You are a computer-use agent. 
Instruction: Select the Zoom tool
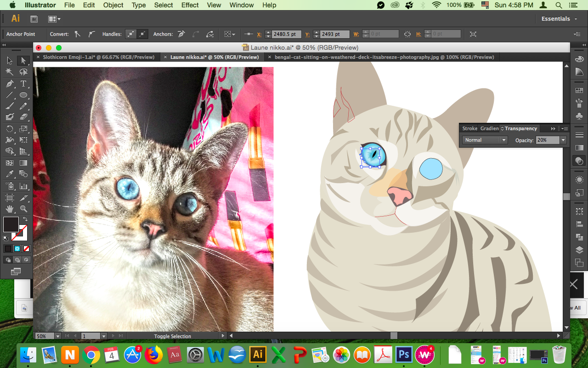tap(23, 209)
